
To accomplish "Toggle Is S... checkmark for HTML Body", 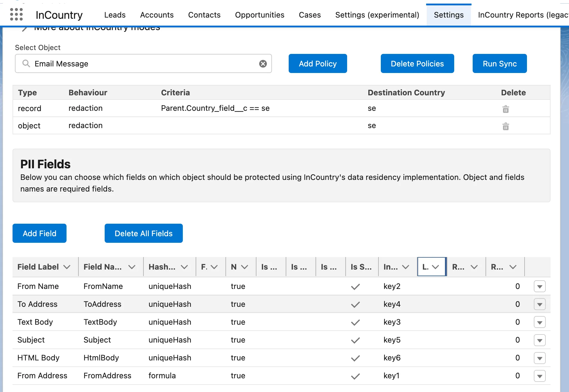I will coord(355,358).
